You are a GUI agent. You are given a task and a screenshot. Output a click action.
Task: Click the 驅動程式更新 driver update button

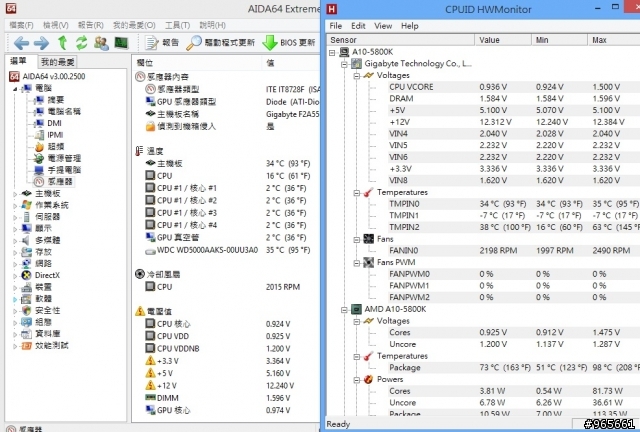click(220, 42)
